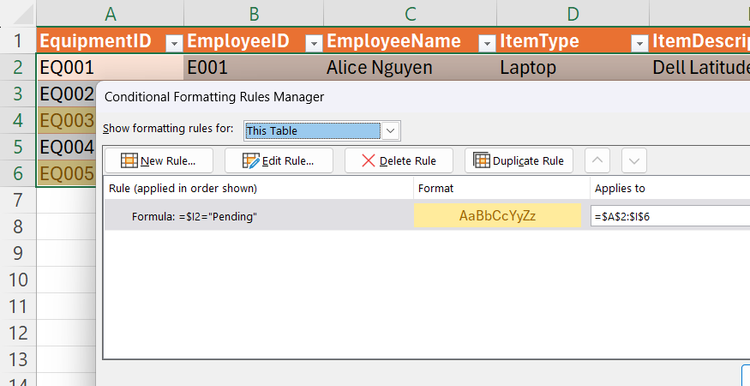The height and width of the screenshot is (386, 750).
Task: Move the rule up with the up arrow
Action: tap(597, 161)
